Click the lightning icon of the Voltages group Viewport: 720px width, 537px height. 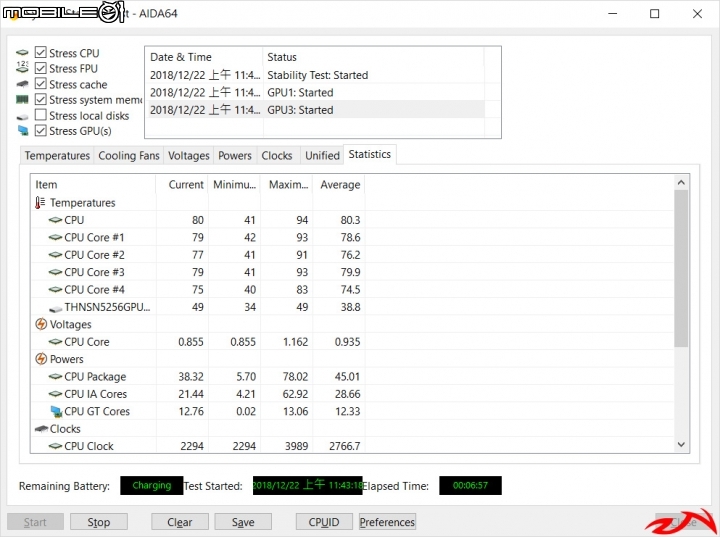[41, 324]
